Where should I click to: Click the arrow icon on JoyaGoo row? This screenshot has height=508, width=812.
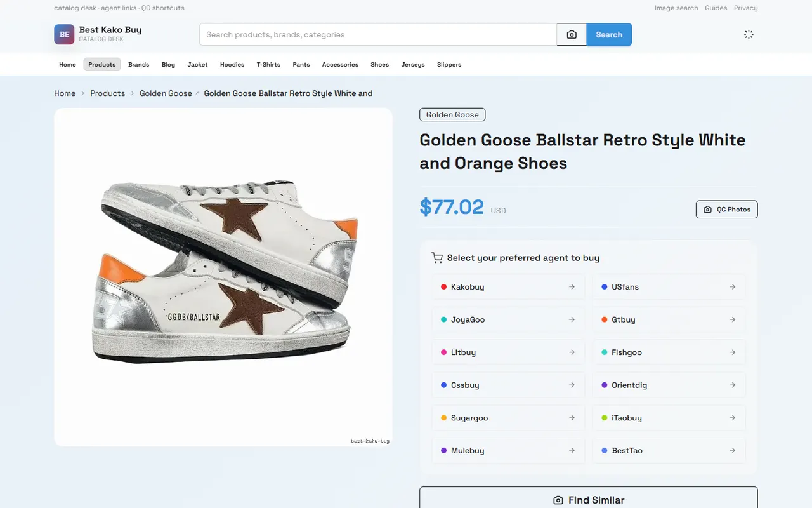pyautogui.click(x=572, y=319)
